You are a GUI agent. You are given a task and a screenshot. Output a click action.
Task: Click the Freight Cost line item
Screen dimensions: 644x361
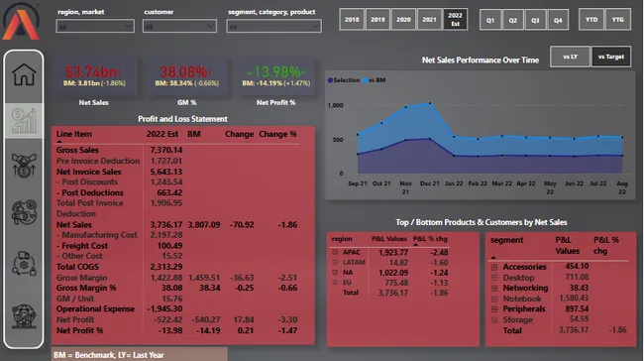point(82,246)
